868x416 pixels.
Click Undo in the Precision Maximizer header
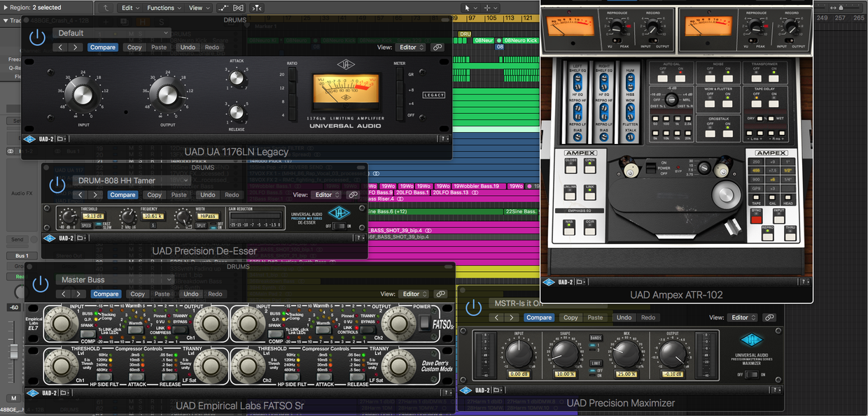coord(624,317)
